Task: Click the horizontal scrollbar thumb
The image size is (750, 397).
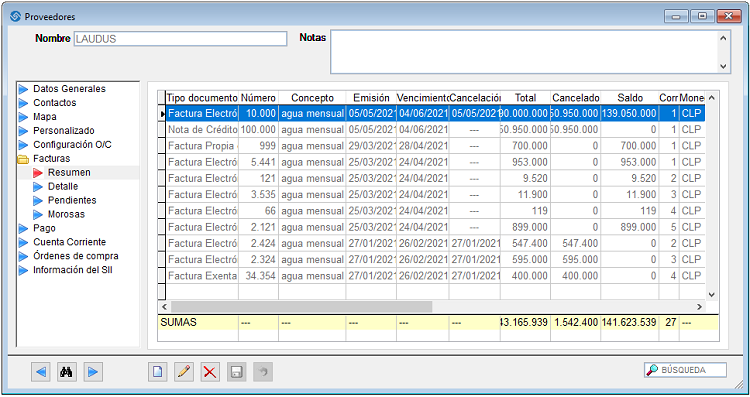Action: click(302, 307)
